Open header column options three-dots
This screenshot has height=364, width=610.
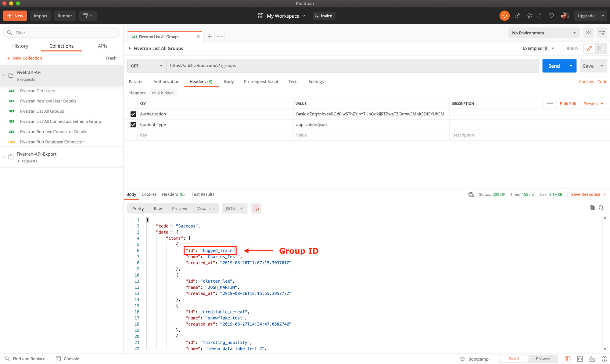[550, 104]
